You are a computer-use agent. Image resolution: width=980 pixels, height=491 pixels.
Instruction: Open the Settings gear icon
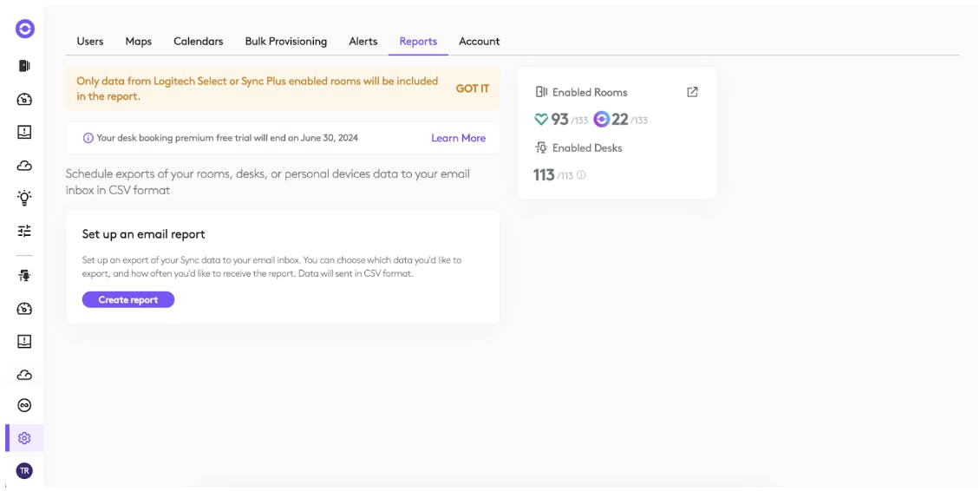(x=24, y=438)
